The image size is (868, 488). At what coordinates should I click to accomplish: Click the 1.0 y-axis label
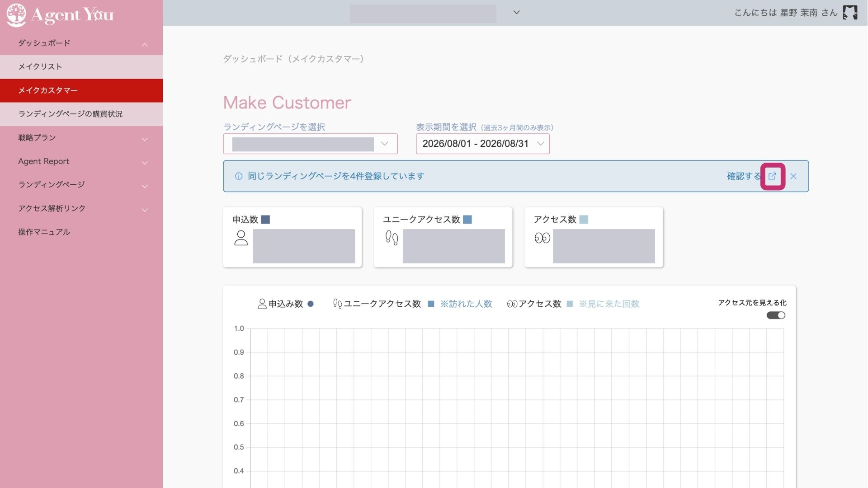[x=239, y=328]
